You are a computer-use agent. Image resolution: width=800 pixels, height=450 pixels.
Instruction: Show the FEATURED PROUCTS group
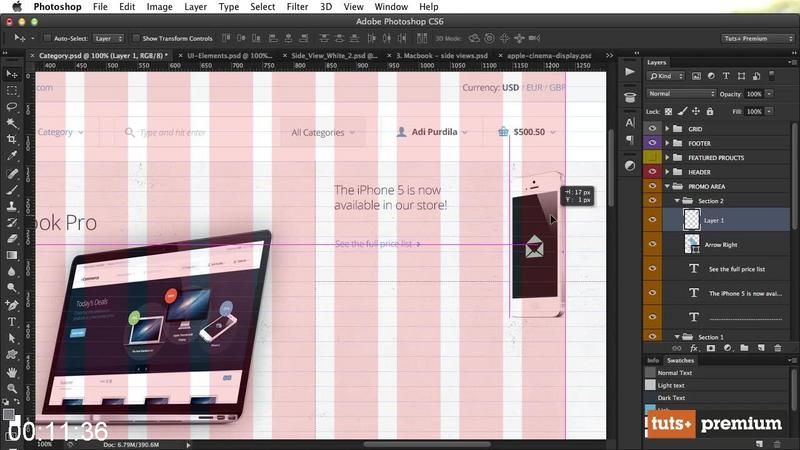(652, 157)
